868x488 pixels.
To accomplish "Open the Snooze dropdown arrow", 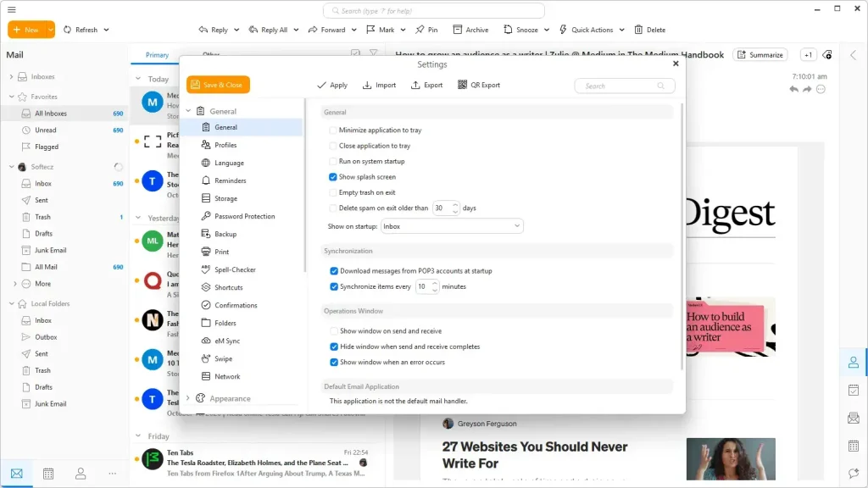I will [547, 30].
